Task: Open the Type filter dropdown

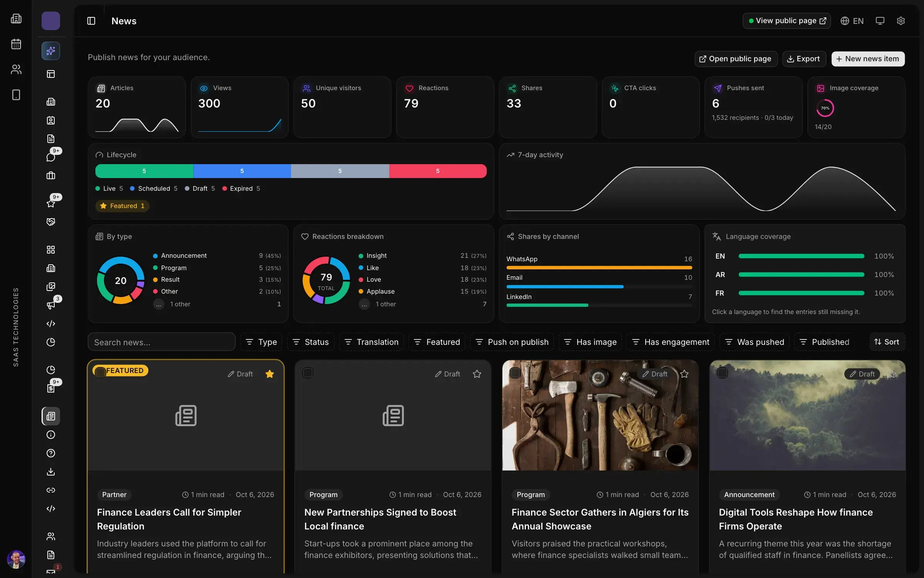Action: 261,342
